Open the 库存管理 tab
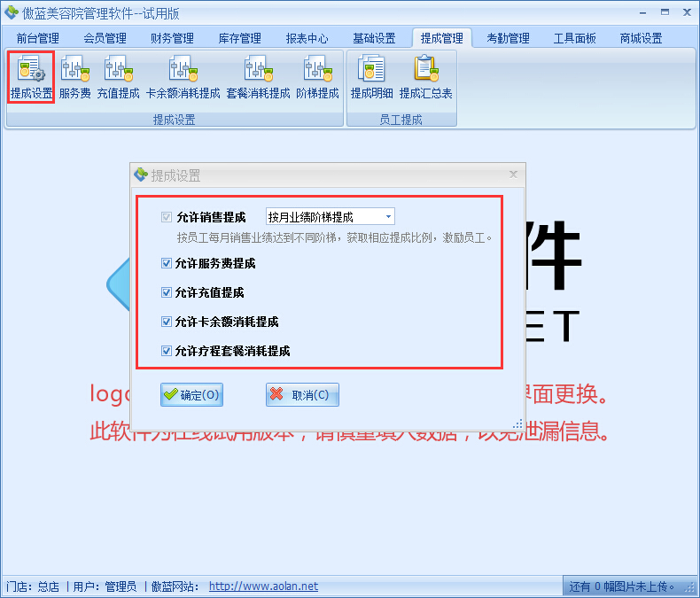The width and height of the screenshot is (700, 598). 239,38
